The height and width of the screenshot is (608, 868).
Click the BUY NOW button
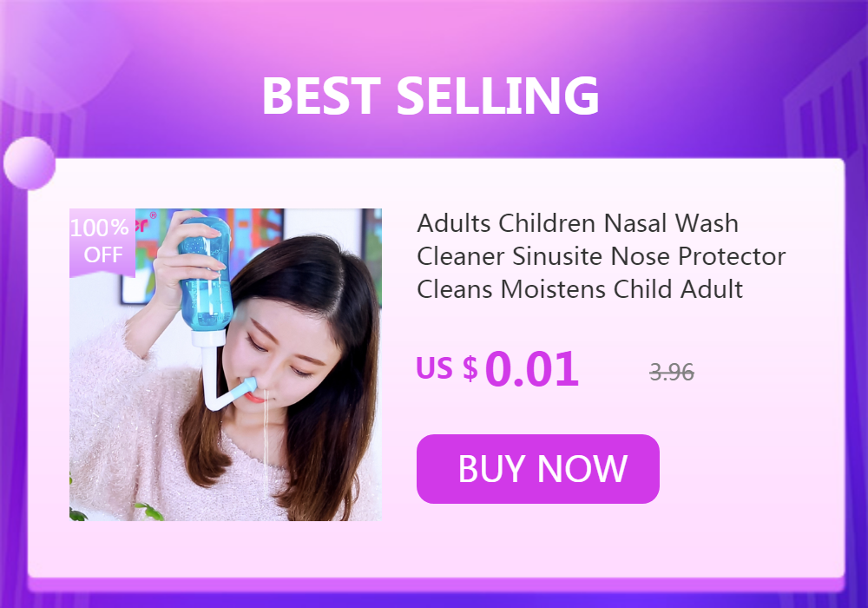(537, 469)
